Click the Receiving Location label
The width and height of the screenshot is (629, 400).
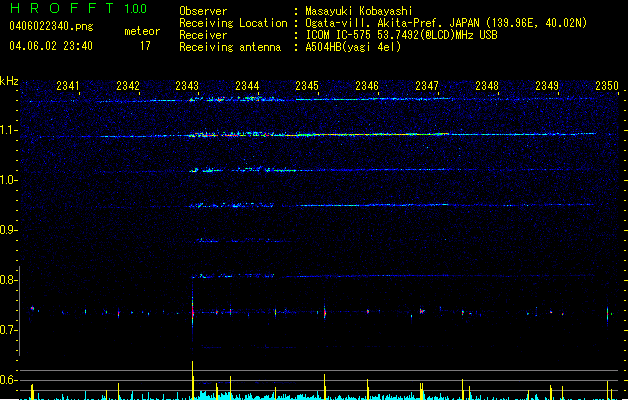[233, 23]
